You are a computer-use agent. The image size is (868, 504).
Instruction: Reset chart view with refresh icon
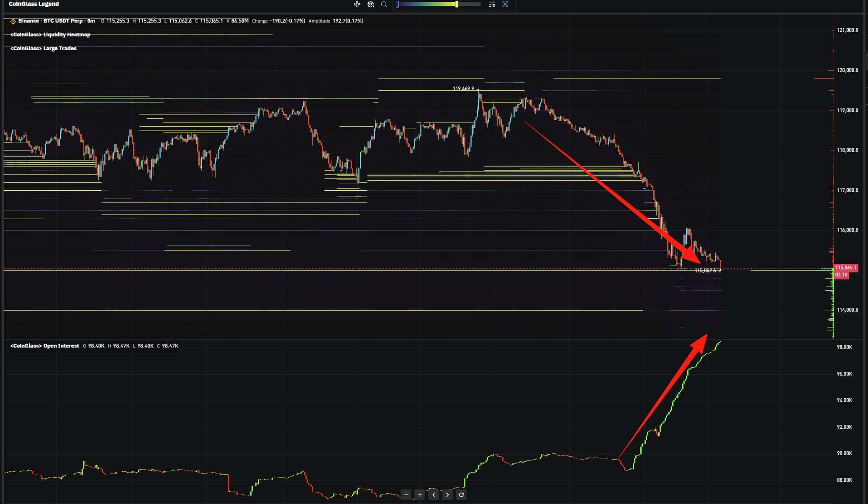pyautogui.click(x=461, y=495)
